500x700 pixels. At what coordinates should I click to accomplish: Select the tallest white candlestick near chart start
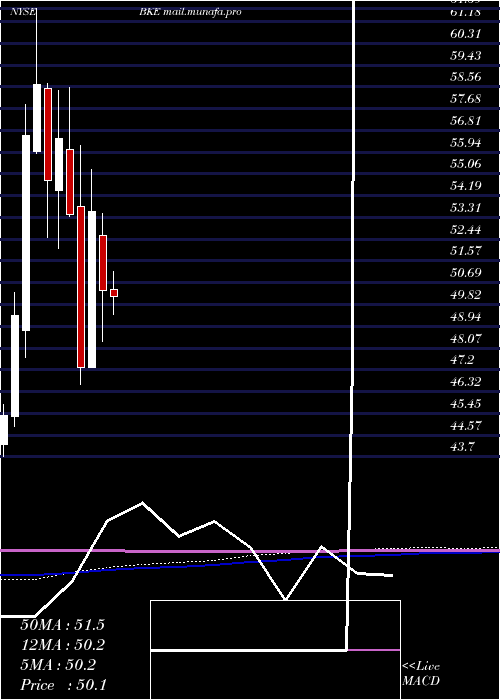[26, 233]
